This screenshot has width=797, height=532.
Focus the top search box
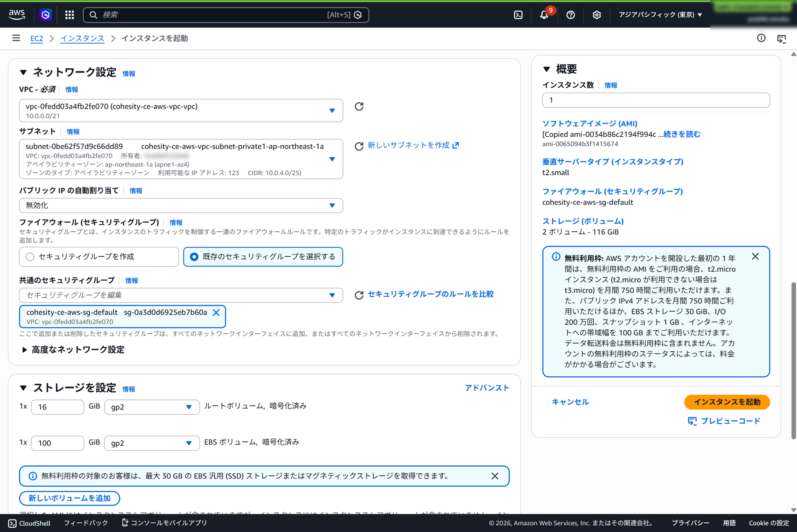click(x=226, y=15)
